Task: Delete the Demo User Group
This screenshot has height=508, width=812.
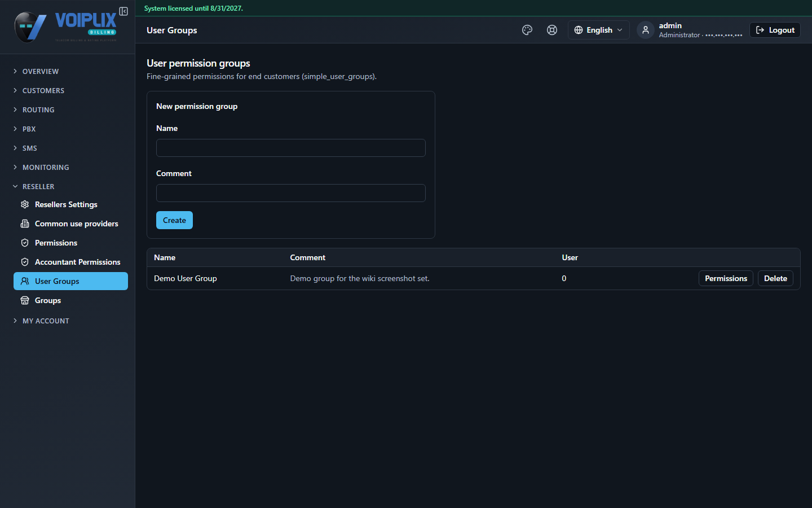Action: [x=775, y=278]
